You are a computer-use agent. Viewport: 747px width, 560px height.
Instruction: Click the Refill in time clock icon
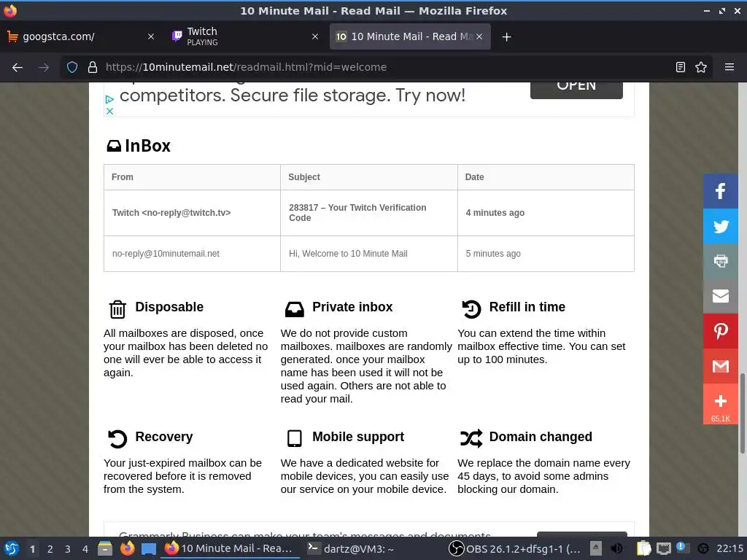471,309
